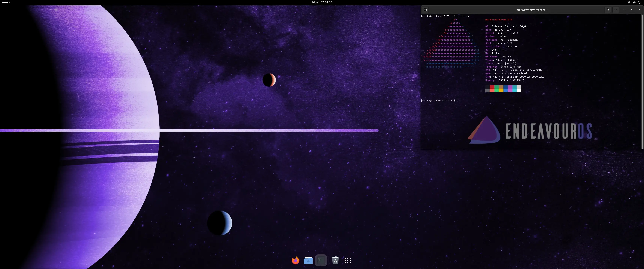Open the Activities overview indicator

tap(6, 2)
